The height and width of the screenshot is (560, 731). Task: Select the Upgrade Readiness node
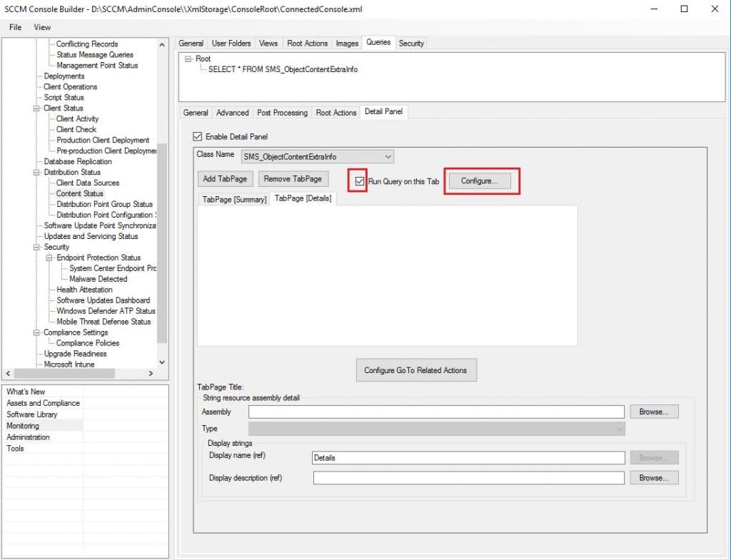tap(74, 353)
